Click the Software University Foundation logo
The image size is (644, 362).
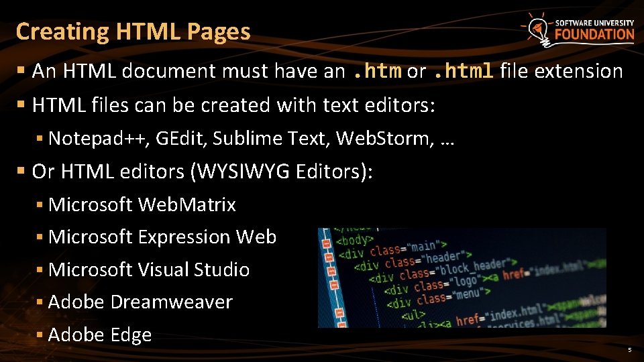pos(578,30)
